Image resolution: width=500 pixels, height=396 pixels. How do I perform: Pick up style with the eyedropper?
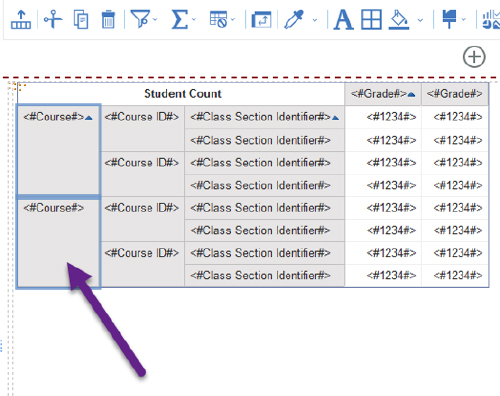point(294,19)
